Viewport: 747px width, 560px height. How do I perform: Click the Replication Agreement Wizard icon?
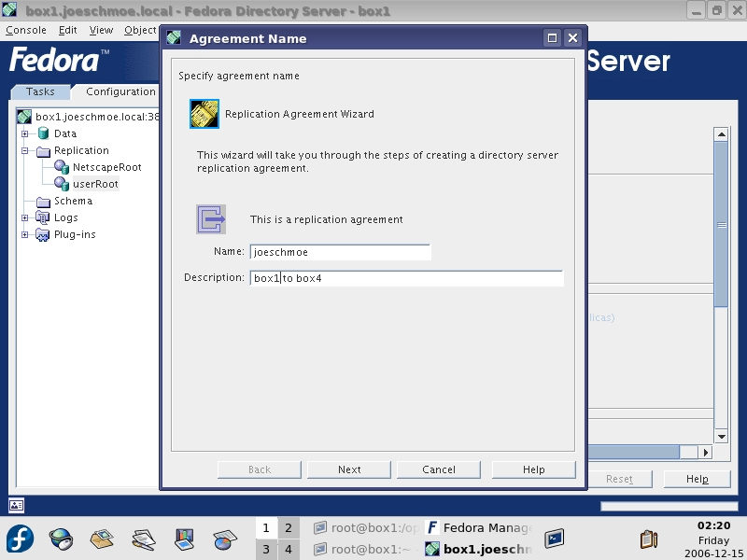204,114
